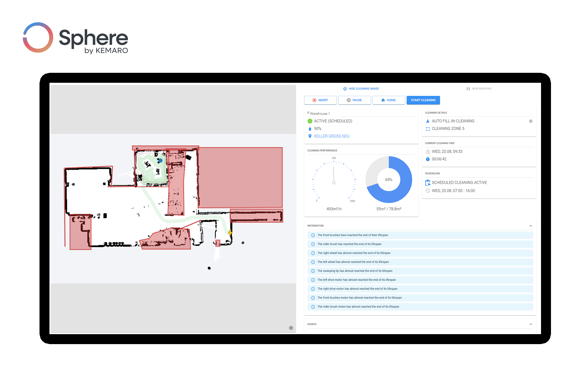Screen dimensions: 588x369
Task: Click the Auto Fill-In Cleaning navigation arrow icon
Action: [428, 121]
